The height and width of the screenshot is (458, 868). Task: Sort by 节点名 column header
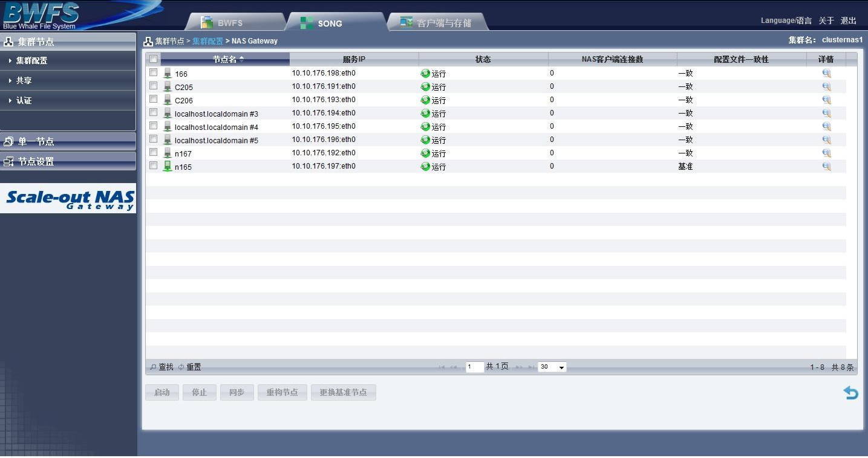(x=225, y=59)
